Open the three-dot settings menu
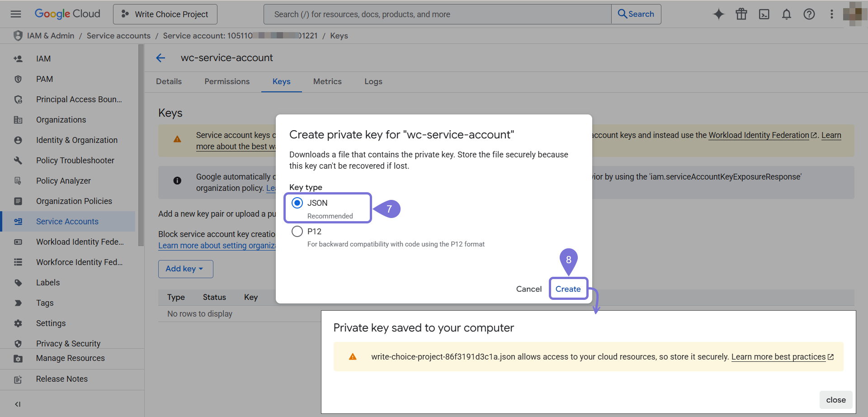This screenshot has height=417, width=868. coord(831,14)
